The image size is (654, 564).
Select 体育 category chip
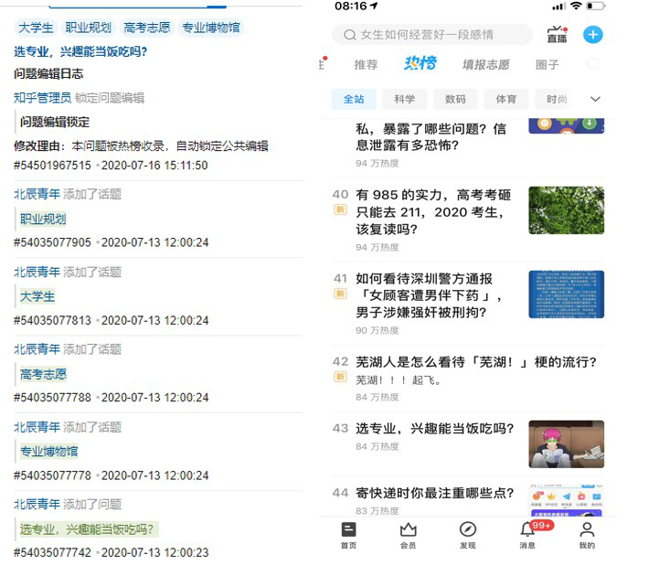pyautogui.click(x=506, y=99)
